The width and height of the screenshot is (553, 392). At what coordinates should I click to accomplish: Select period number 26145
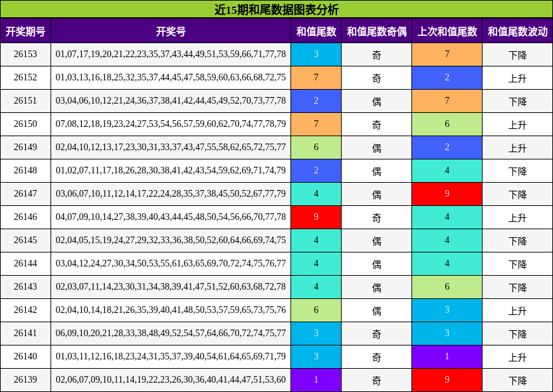(x=25, y=241)
